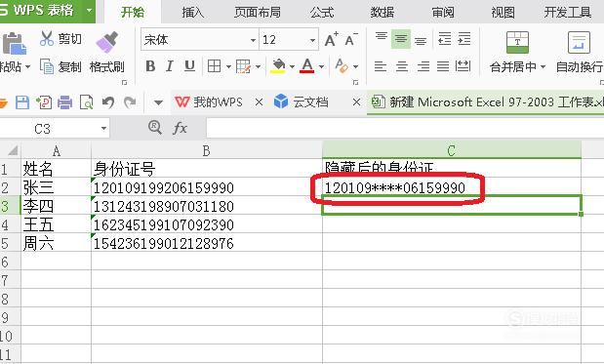Viewport: 604px width, 364px height.
Task: Click the Save floppy disk icon
Action: pyautogui.click(x=22, y=102)
